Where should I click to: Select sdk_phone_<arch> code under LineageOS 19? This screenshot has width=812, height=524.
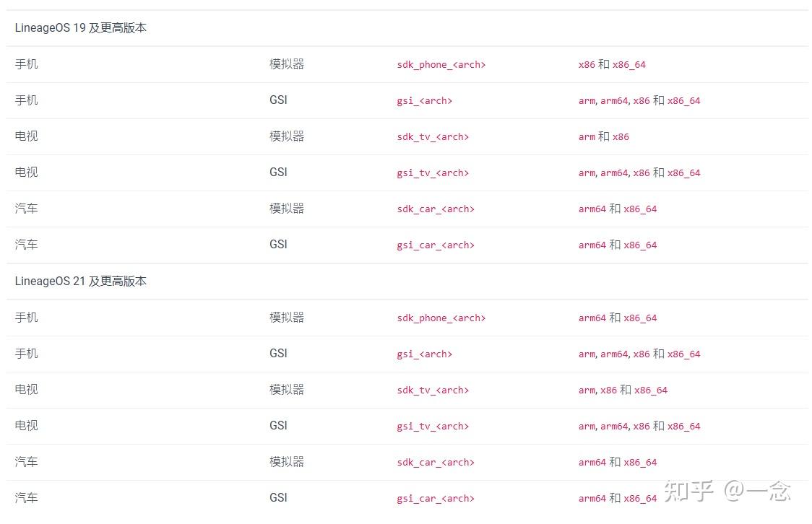point(441,65)
